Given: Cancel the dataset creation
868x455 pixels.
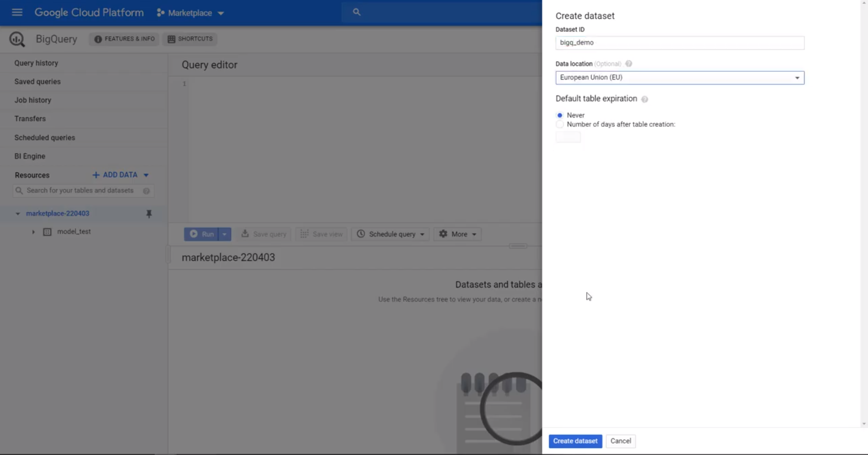Looking at the screenshot, I should click(620, 441).
